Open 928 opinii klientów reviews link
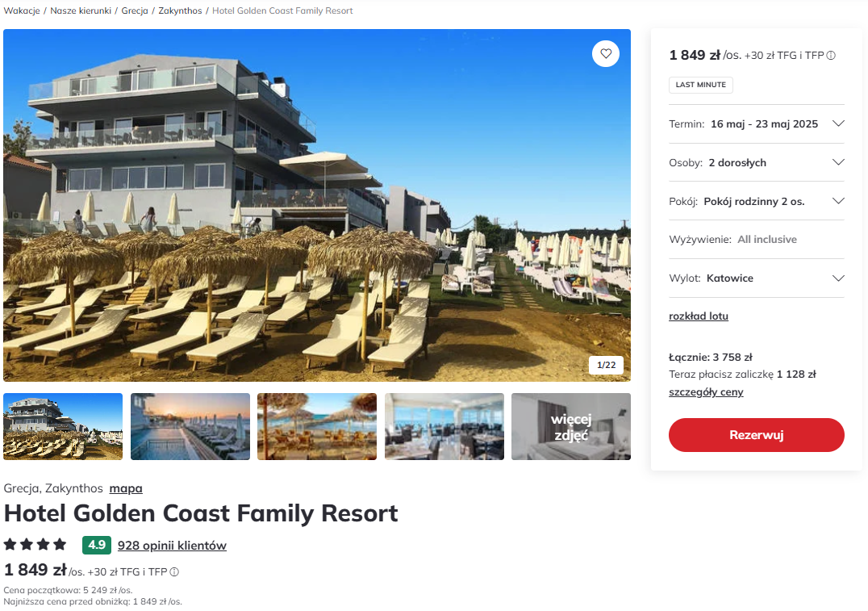 click(172, 546)
